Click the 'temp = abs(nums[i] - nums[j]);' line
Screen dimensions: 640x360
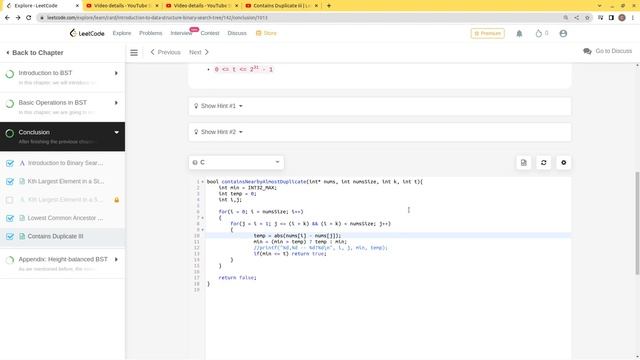[x=297, y=236]
